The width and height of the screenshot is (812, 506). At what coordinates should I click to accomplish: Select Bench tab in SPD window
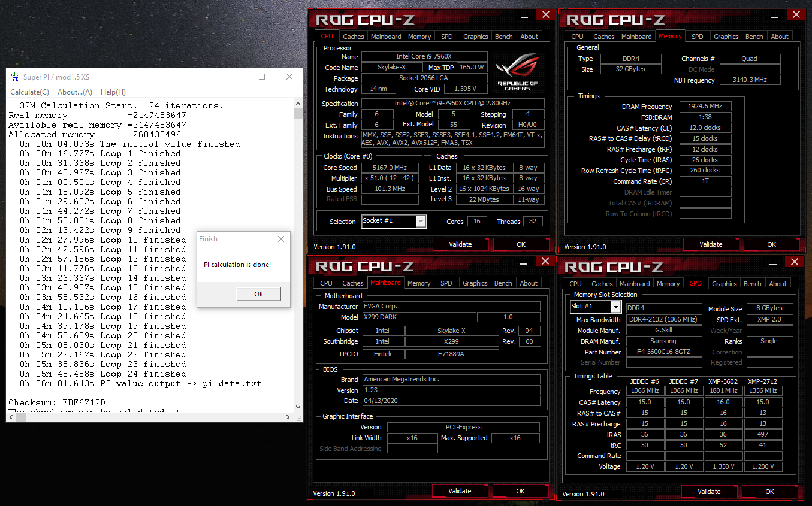click(753, 284)
